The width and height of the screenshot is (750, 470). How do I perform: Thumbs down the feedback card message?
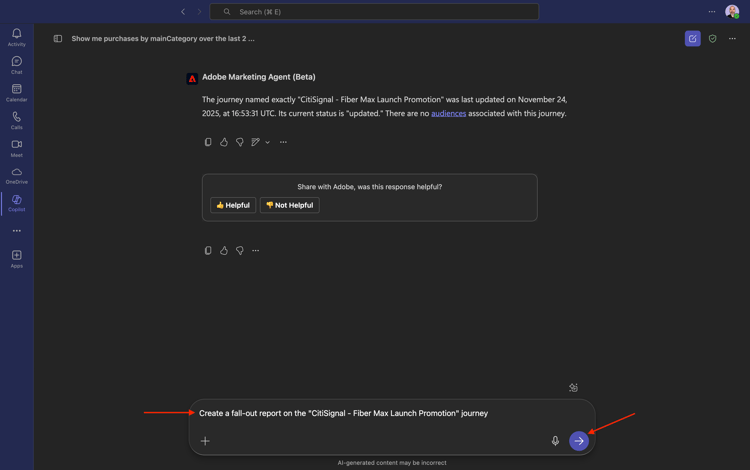tap(240, 251)
